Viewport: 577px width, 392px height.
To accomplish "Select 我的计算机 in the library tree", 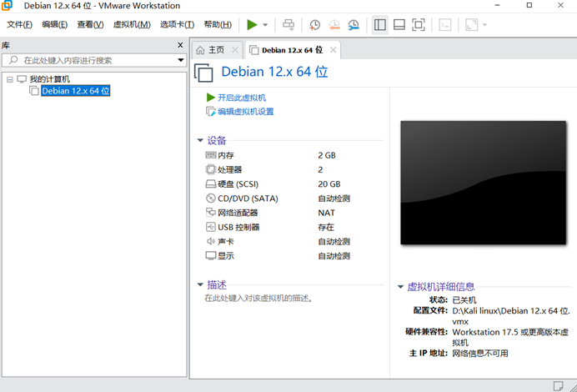I will (50, 79).
